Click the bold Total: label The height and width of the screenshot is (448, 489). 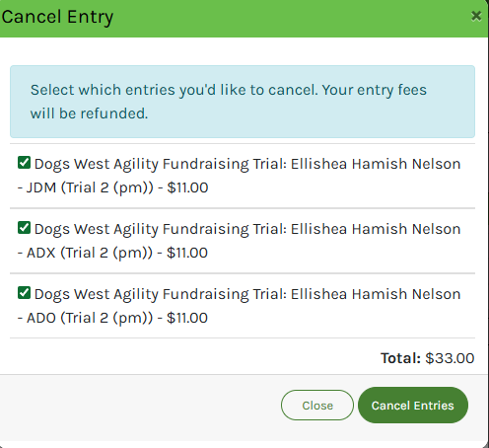[x=400, y=358]
